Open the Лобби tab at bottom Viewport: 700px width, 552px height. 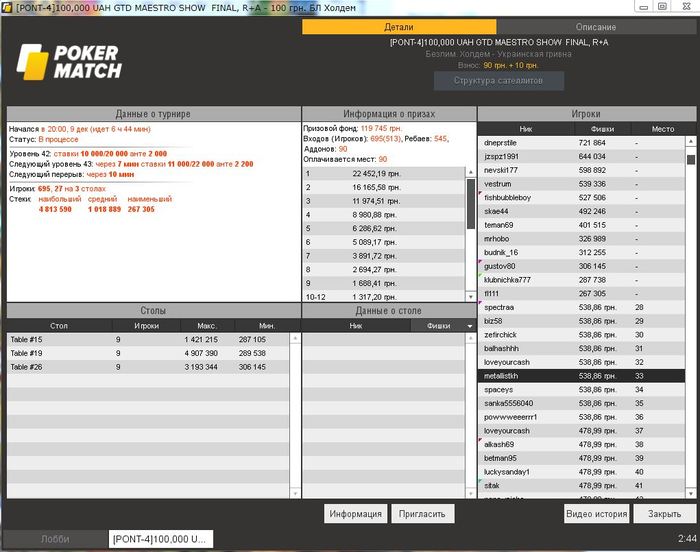pos(55,539)
